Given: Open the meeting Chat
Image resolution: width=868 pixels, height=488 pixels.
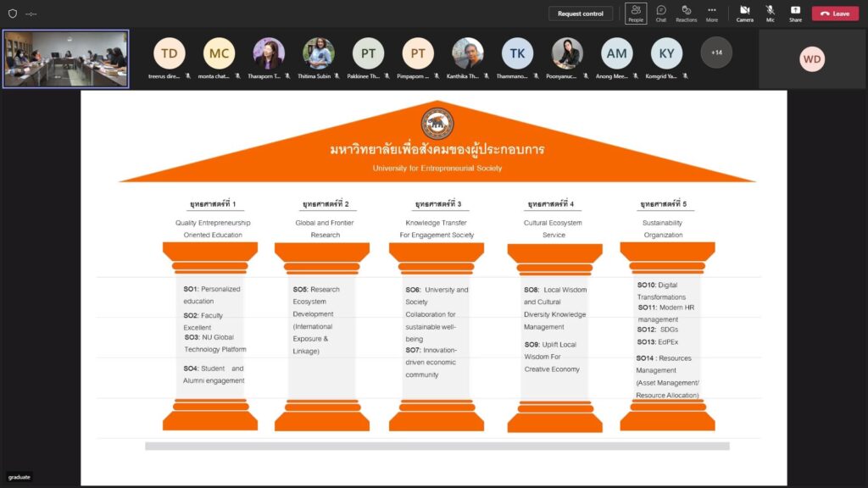Looking at the screenshot, I should click(661, 14).
